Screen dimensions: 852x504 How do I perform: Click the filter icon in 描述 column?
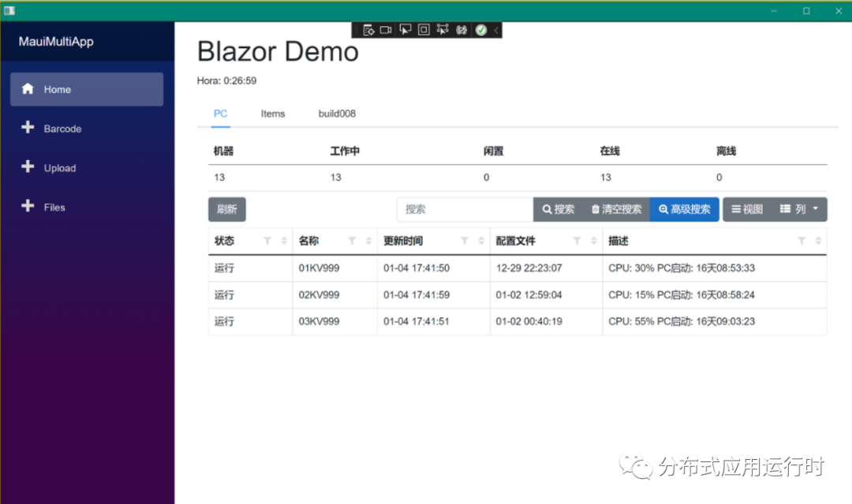[802, 241]
